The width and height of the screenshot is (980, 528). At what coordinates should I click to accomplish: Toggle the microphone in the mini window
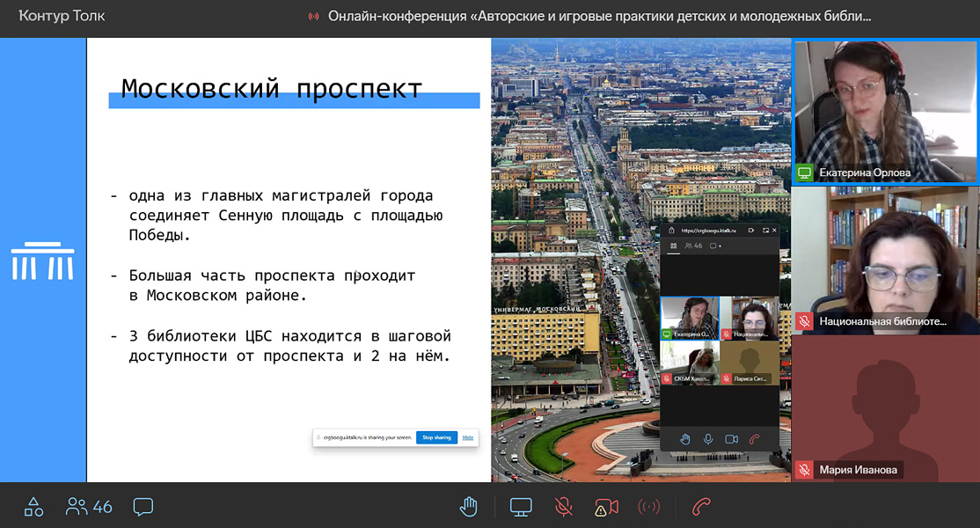click(708, 438)
